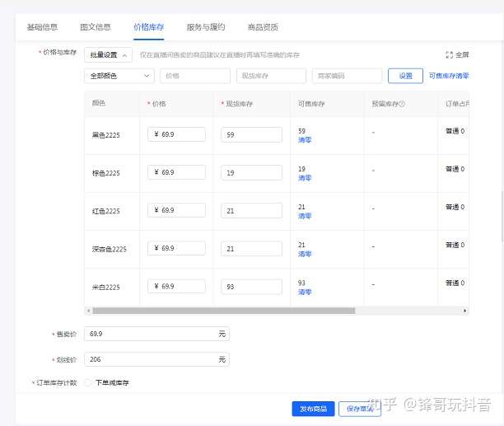Click the 深杏色2225 color name
Viewport: 504px width, 426px height.
(x=110, y=249)
